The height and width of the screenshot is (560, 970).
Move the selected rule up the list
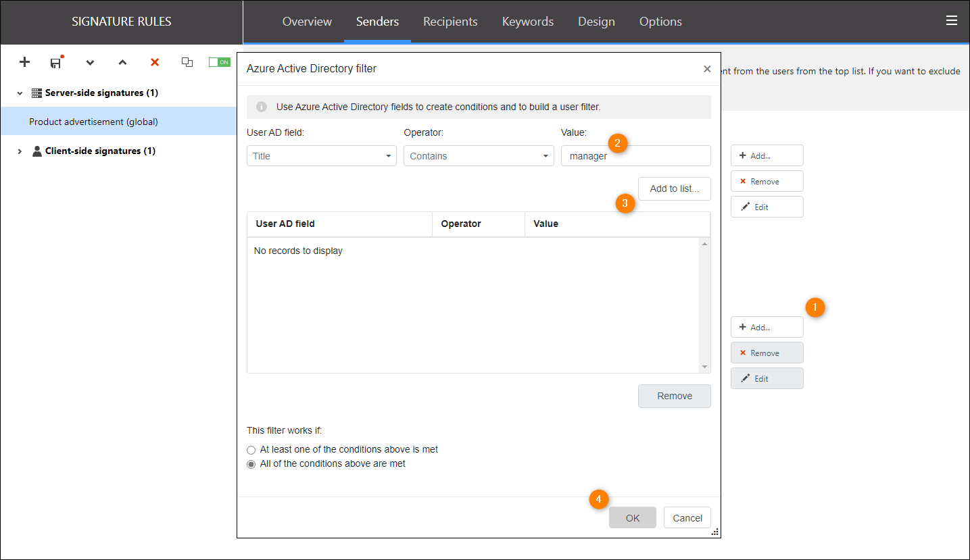coord(122,62)
